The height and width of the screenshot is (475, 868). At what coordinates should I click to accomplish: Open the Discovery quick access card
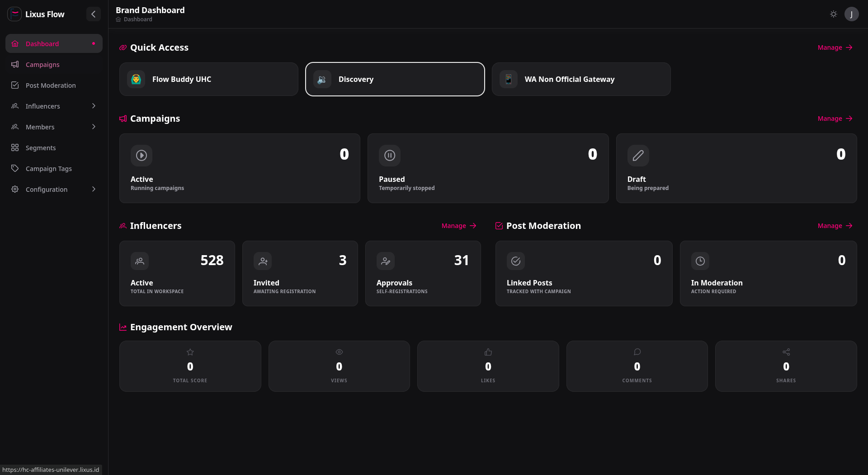[x=395, y=79]
